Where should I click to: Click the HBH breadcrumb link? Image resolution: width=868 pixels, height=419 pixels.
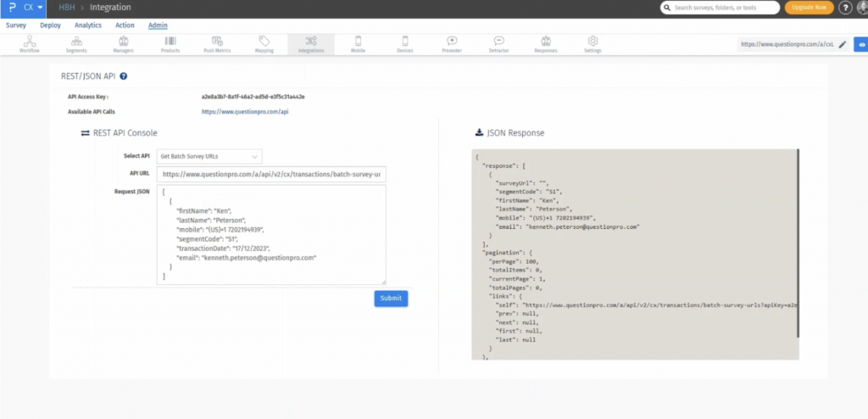[x=67, y=8]
